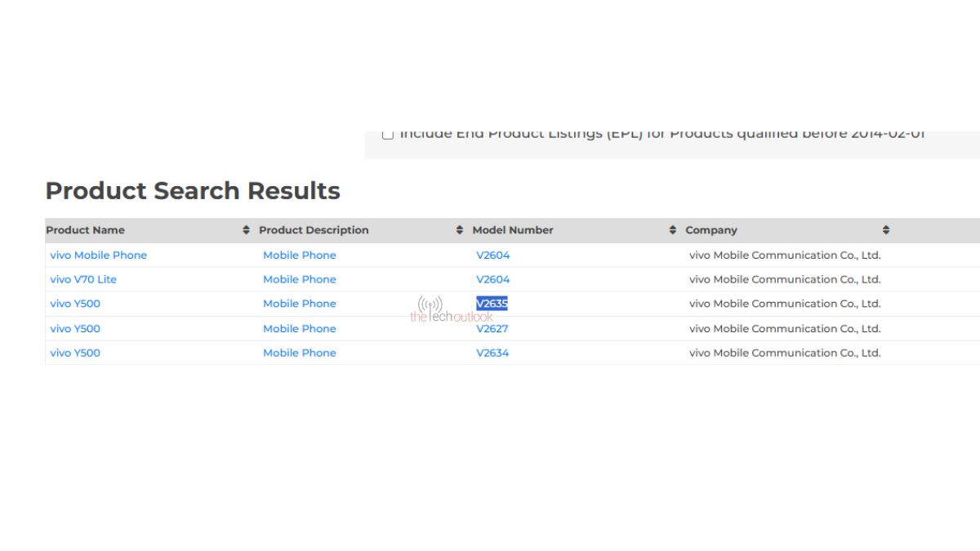Screen dimensions: 980x551
Task: Sort by Model Number column arrows
Action: [673, 230]
